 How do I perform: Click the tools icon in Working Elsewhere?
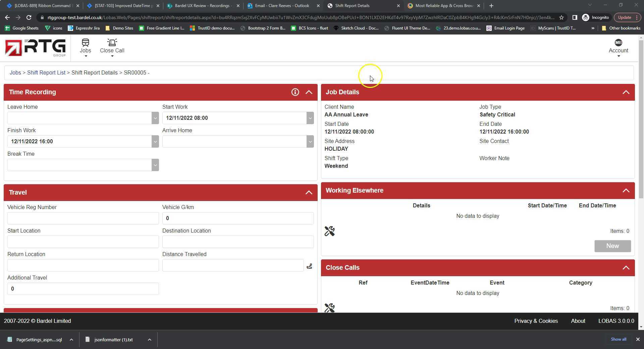(x=329, y=231)
